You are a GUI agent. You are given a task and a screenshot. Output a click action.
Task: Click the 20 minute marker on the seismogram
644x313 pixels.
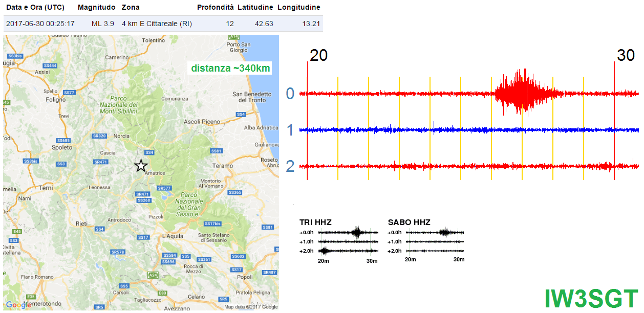click(318, 55)
